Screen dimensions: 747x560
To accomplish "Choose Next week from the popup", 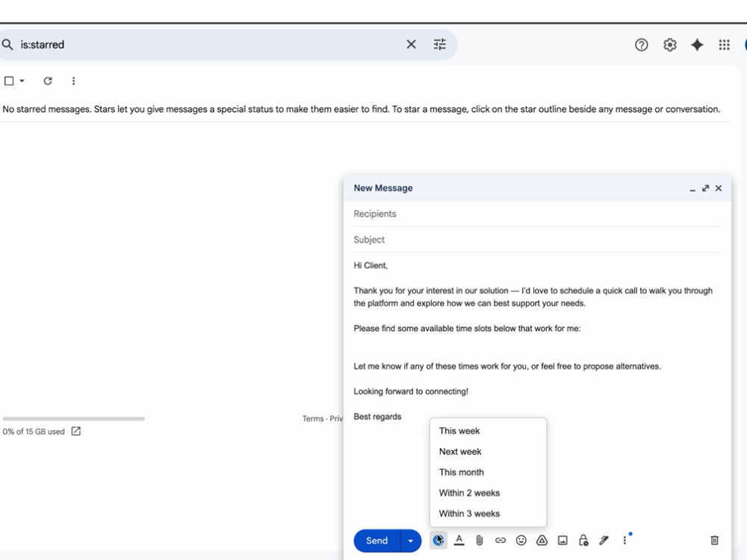I will pyautogui.click(x=488, y=452).
